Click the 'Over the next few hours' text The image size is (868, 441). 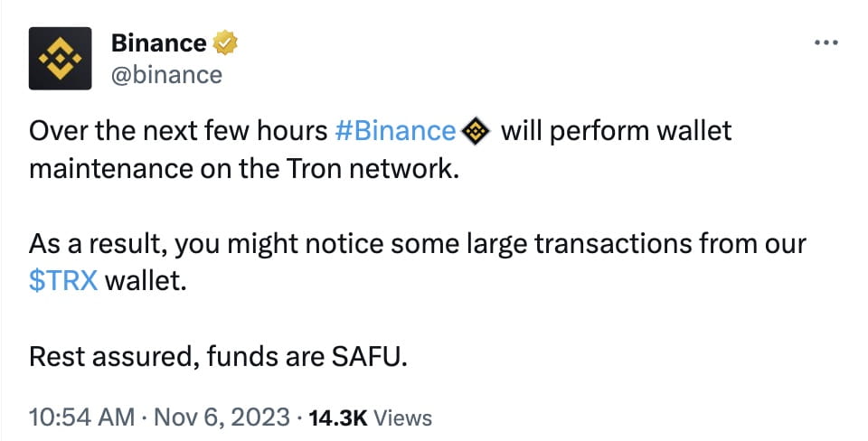pyautogui.click(x=178, y=132)
